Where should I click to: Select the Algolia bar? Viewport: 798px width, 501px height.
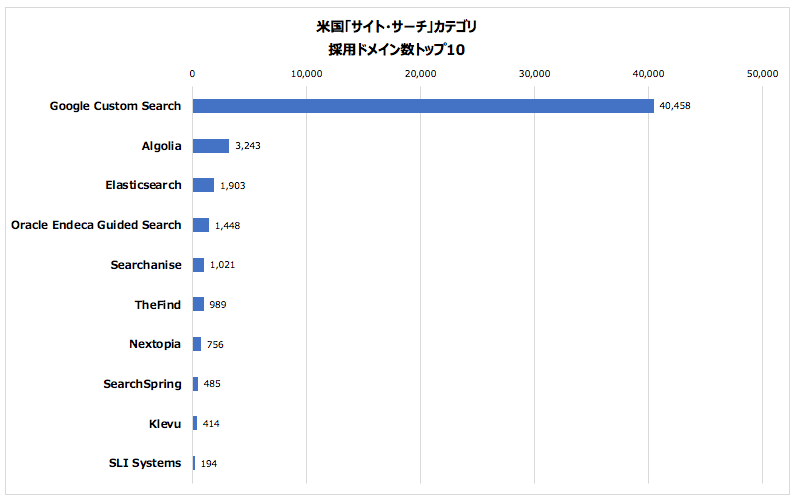211,146
